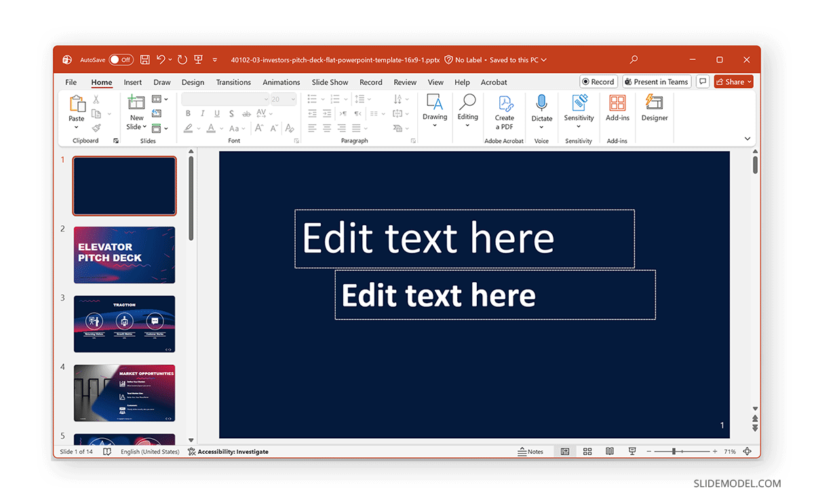Toggle AutoSave off
Image resolution: width=814 pixels, height=504 pixels.
[120, 60]
